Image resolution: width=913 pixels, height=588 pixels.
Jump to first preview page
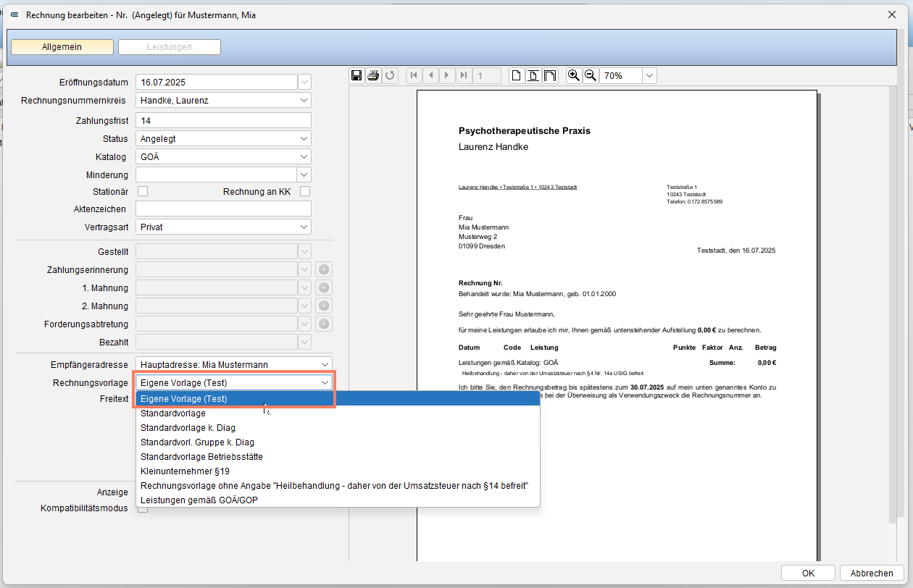coord(414,75)
